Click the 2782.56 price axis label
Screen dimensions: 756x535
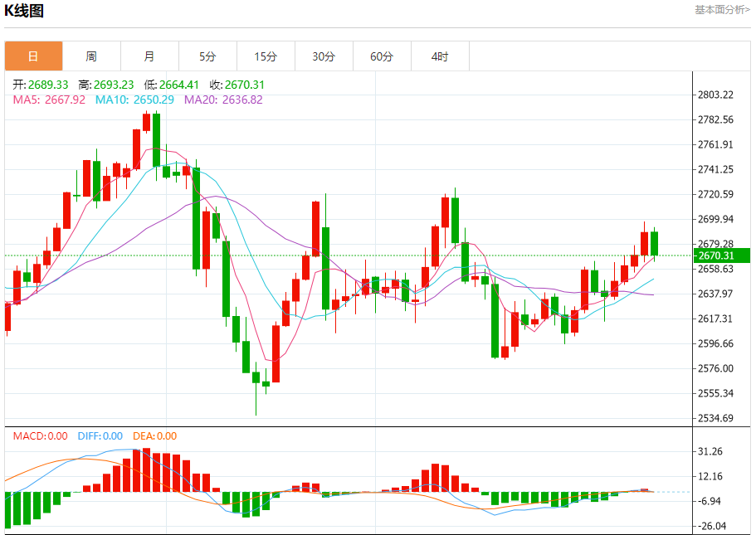(715, 119)
